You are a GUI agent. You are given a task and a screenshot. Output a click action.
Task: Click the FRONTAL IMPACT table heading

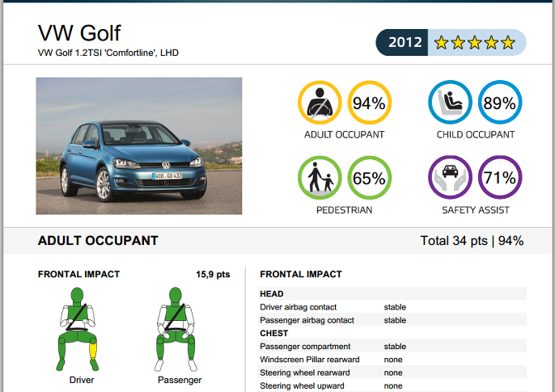tap(301, 274)
